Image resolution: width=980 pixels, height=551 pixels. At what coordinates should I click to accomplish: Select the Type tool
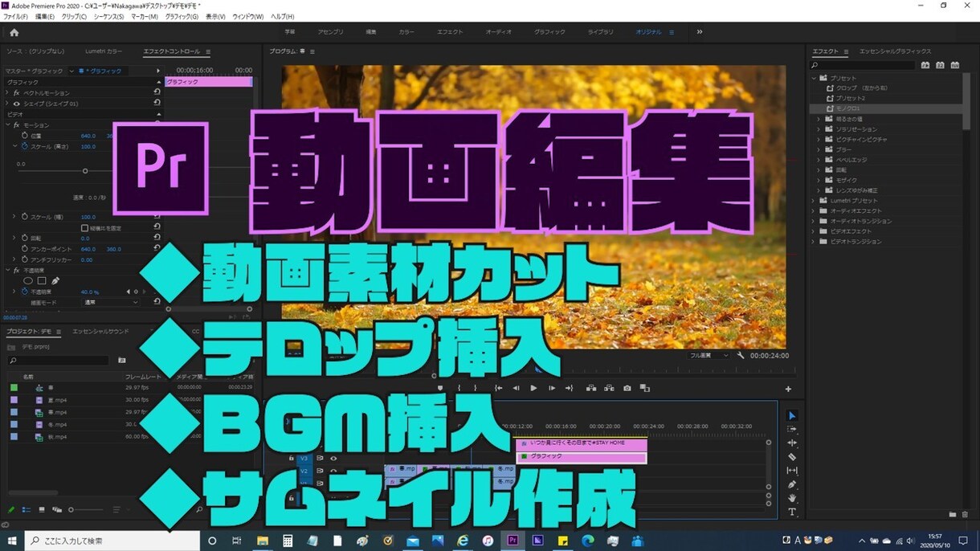792,512
